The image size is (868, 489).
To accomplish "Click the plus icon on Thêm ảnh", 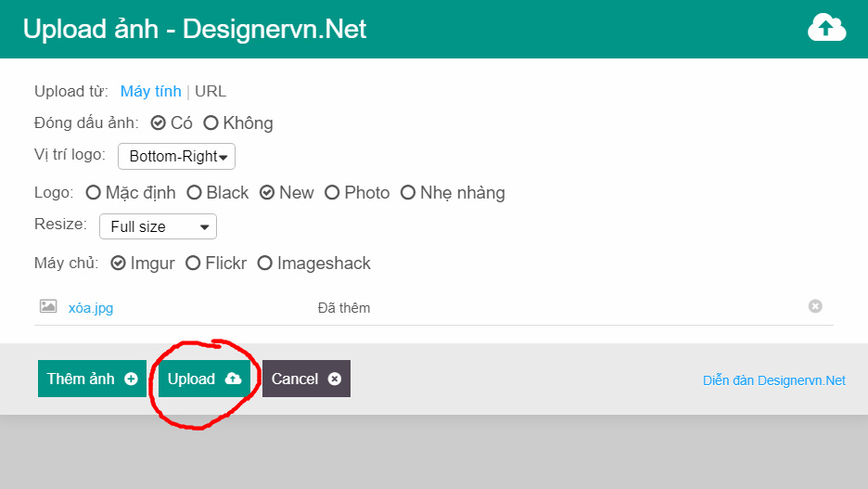I will pos(131,379).
